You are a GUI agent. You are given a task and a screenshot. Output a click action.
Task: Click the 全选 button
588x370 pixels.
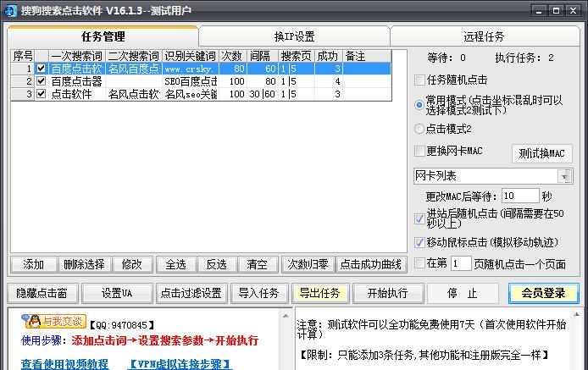tap(176, 264)
